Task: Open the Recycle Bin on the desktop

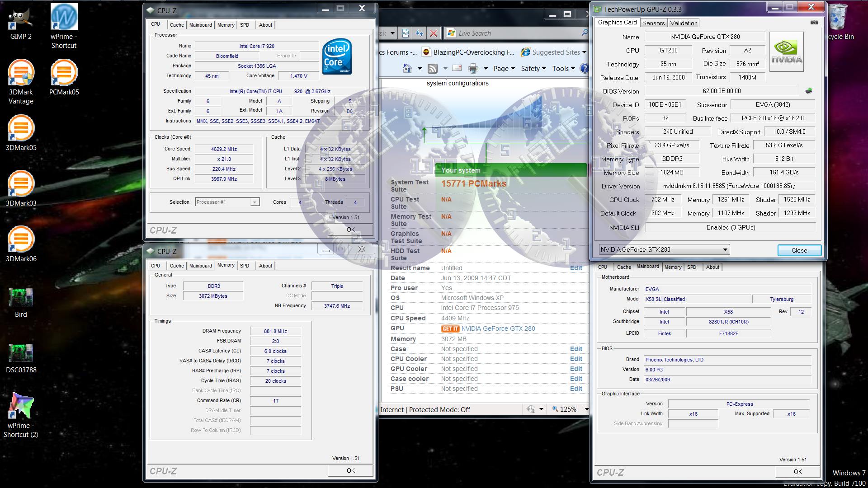Action: (x=840, y=23)
